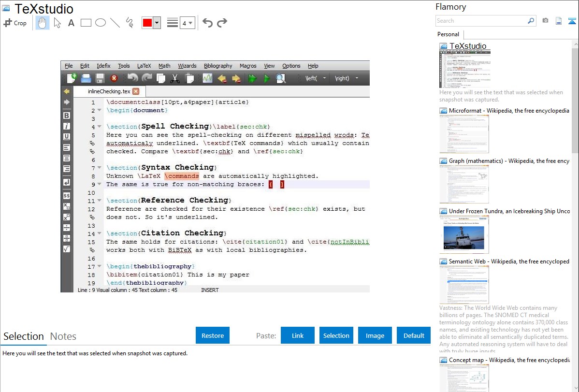Viewport: 579px width, 392px height.
Task: Paste as Image
Action: pyautogui.click(x=375, y=335)
